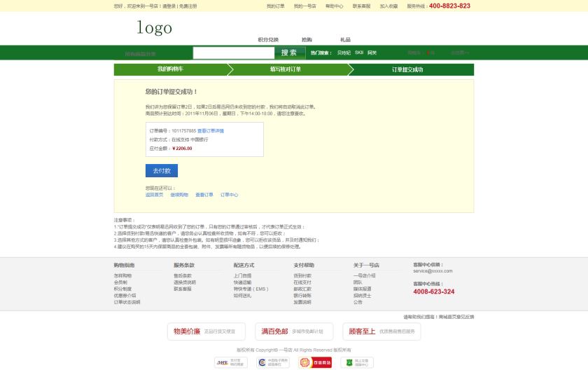Open footer link 快递运输
588x370 pixels.
(243, 282)
